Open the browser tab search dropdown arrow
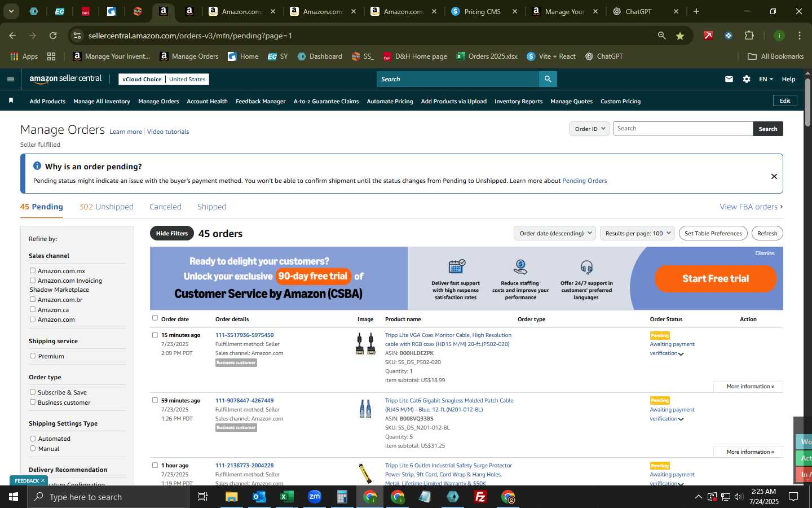The height and width of the screenshot is (508, 812). pyautogui.click(x=11, y=11)
